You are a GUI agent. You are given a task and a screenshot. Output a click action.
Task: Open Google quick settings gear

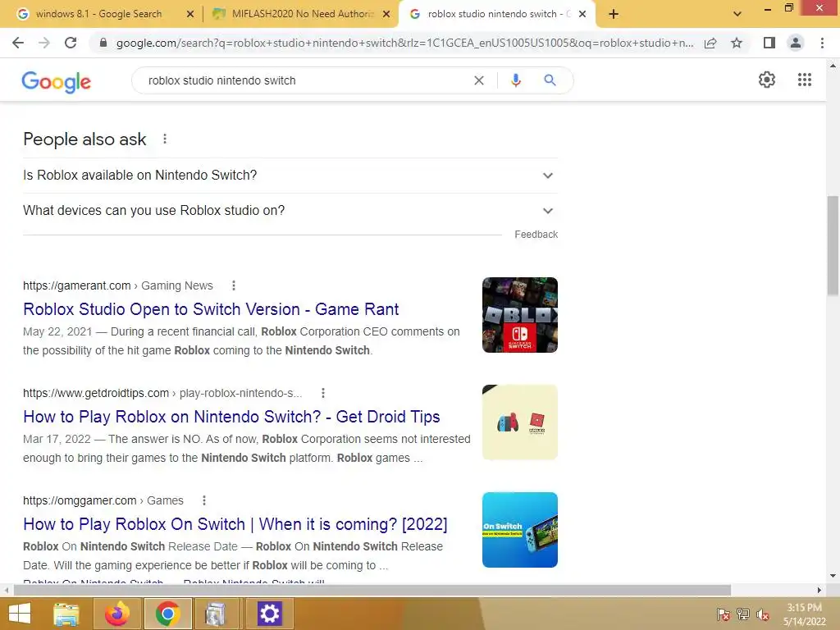pos(767,80)
